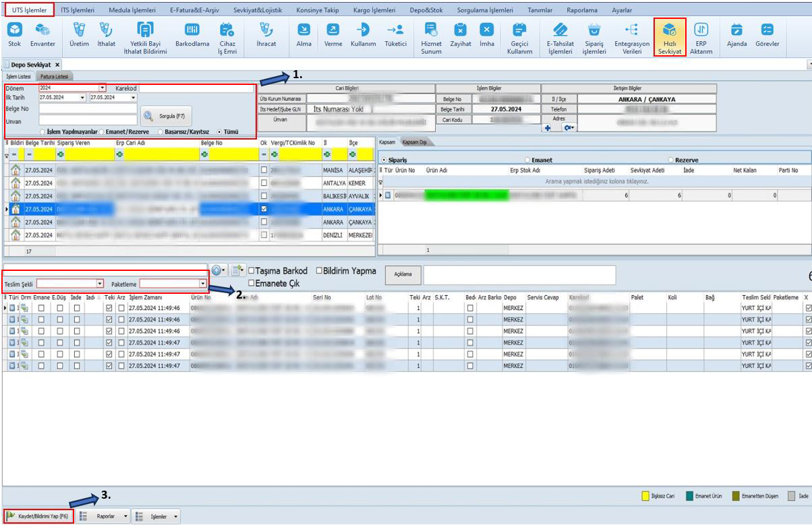Click the yellow İlişkisiz Cari legend swatch
Viewport: 812px width, 525px height.
(x=645, y=496)
